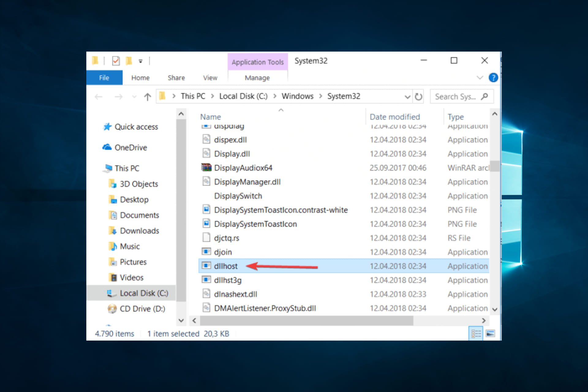Screen dimensions: 588x392
Task: Click System32 in the address breadcrumb
Action: 344,96
